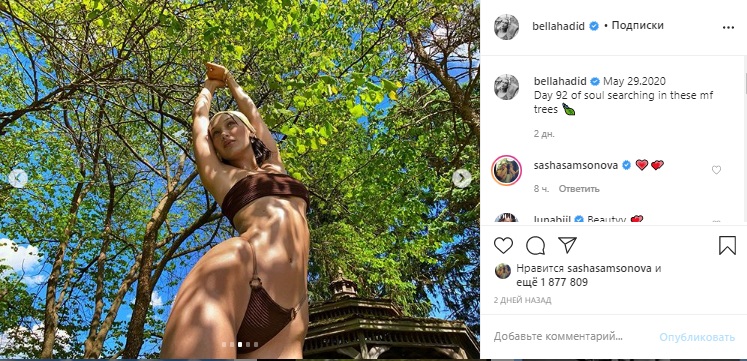Click the Добавьте комментарий input field
This screenshot has height=361, width=747.
point(558,337)
